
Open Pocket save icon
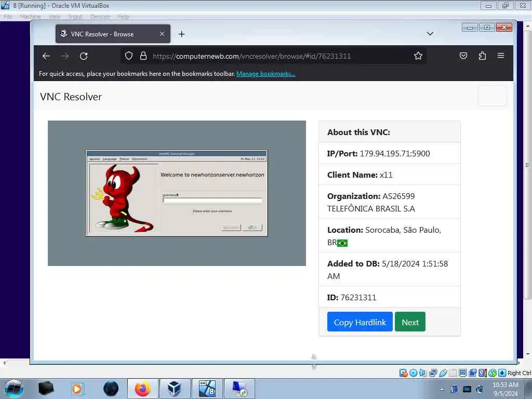(x=463, y=56)
